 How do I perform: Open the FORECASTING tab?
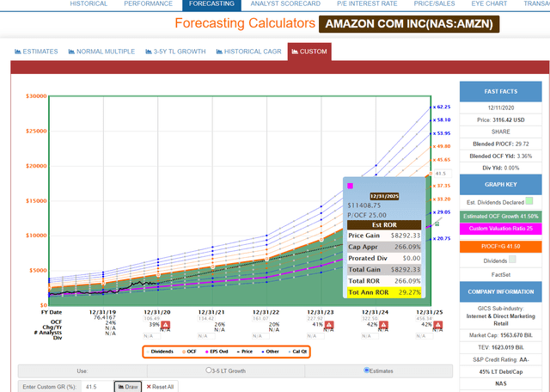tap(211, 4)
